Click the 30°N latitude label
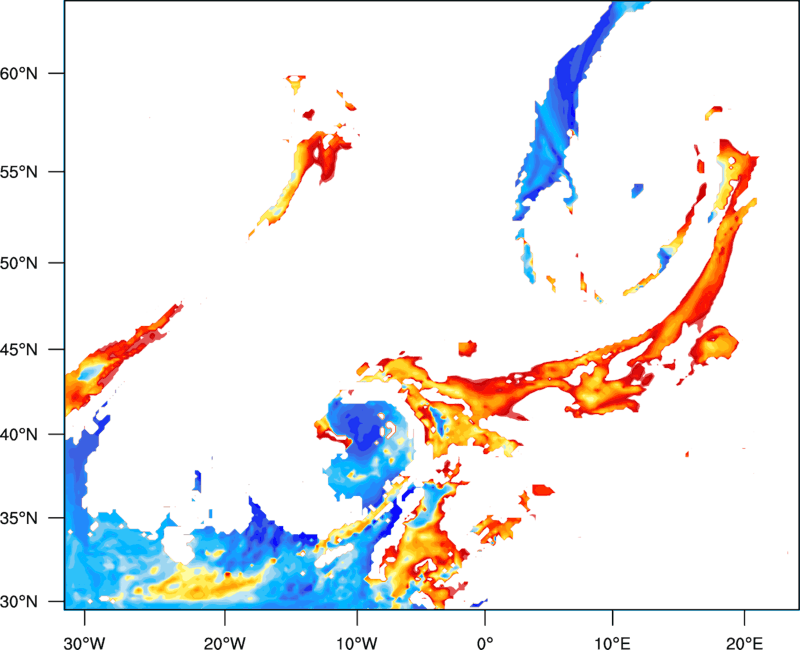800x650 pixels. pos(19,602)
